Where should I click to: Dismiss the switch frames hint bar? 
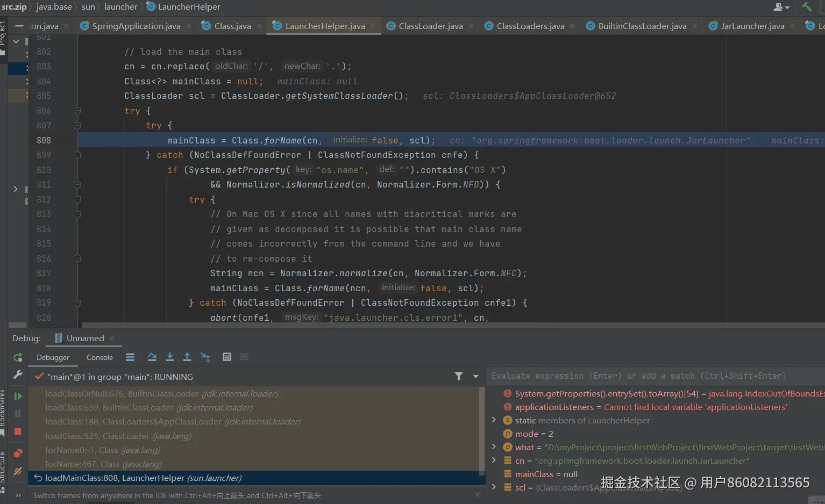tap(478, 494)
